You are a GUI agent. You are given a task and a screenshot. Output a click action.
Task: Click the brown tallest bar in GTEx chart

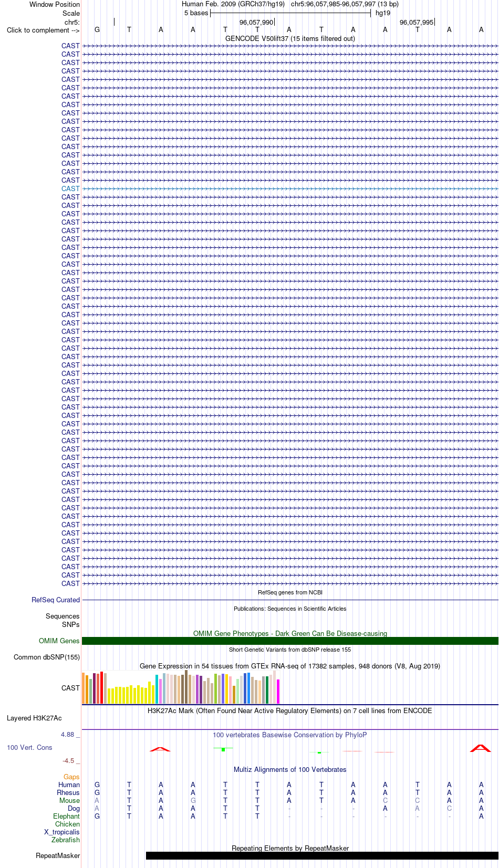pyautogui.click(x=186, y=687)
